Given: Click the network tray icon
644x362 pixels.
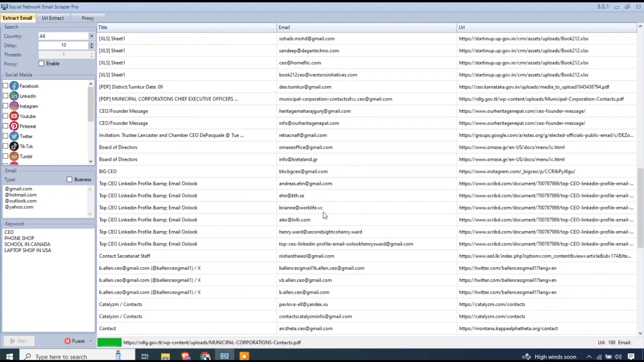Looking at the screenshot, I should [x=599, y=357].
